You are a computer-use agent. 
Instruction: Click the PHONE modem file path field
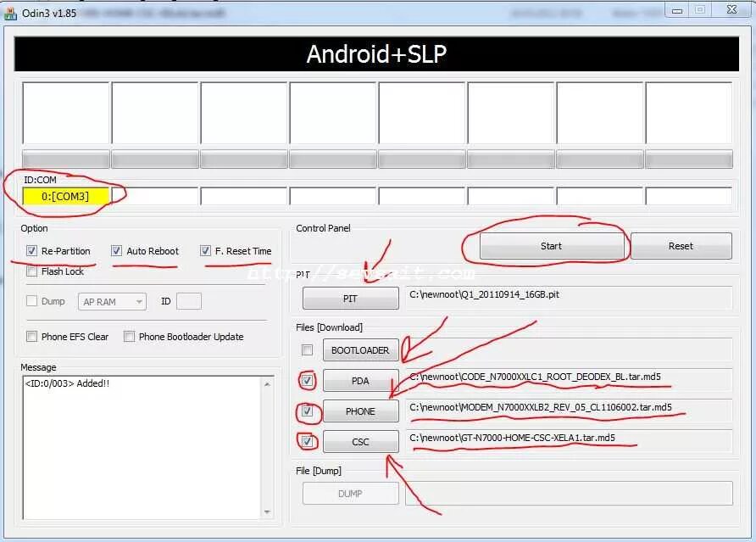[569, 411]
